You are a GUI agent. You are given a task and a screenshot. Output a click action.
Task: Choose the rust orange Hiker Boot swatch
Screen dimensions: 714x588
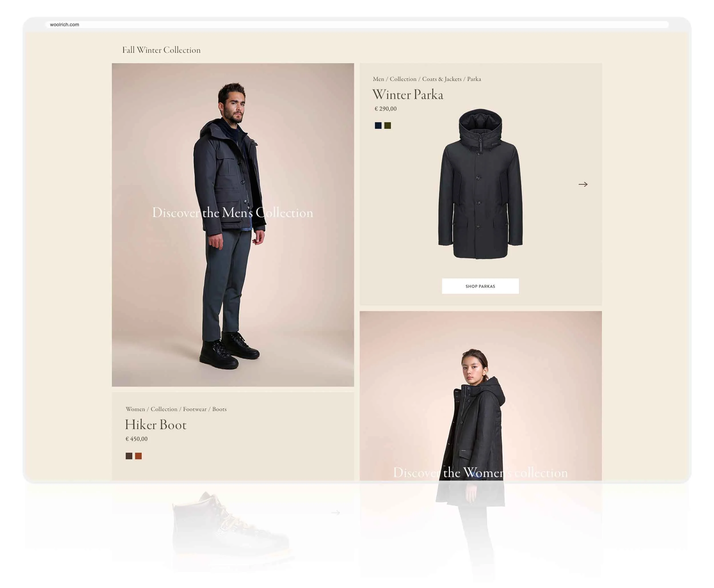pyautogui.click(x=138, y=456)
